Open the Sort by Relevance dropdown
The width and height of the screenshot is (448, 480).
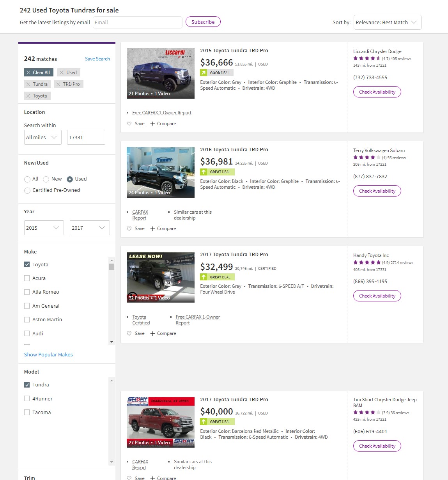click(387, 22)
